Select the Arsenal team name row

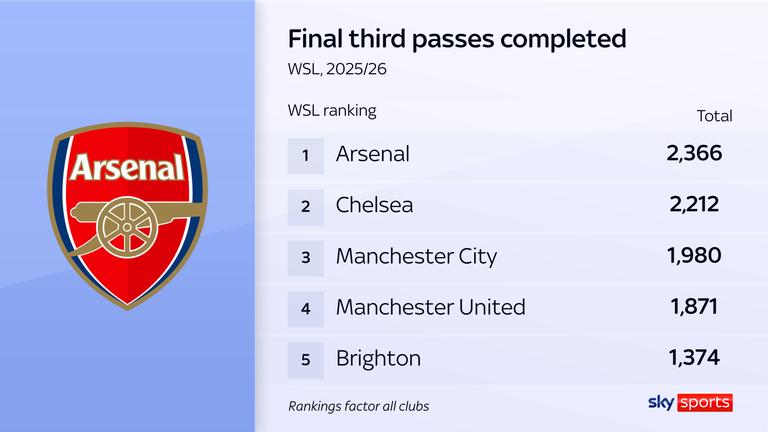pyautogui.click(x=373, y=154)
